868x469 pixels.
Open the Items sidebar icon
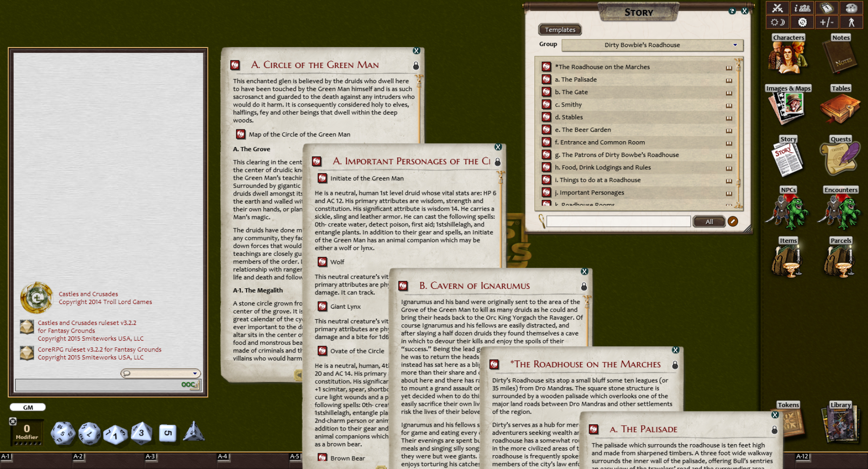(788, 261)
